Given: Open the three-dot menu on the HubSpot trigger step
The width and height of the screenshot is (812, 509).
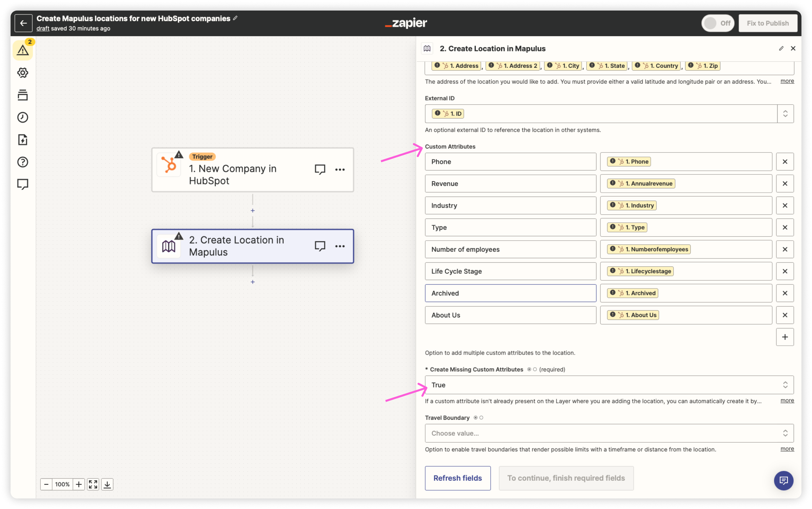Looking at the screenshot, I should coord(340,169).
